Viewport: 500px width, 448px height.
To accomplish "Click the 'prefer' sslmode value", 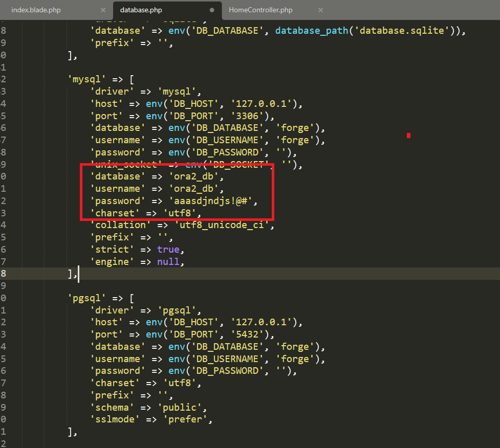I will pos(187,420).
